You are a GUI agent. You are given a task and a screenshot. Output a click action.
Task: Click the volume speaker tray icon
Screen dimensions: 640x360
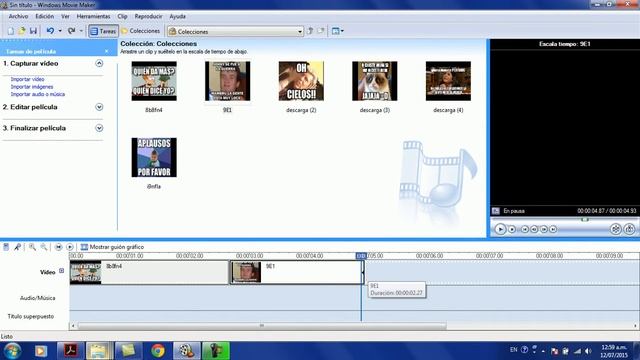coord(588,351)
